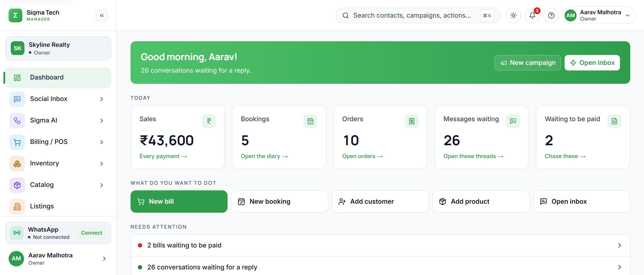Expand the Sigma AI submenu chevron
Viewport: 644px width, 275px height.
tap(102, 121)
